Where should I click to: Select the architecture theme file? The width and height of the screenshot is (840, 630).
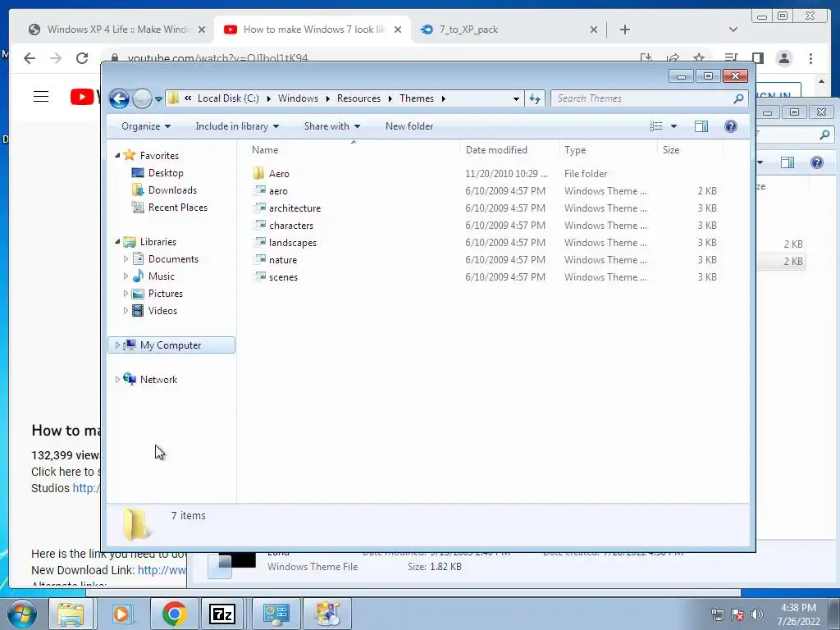[x=294, y=208]
